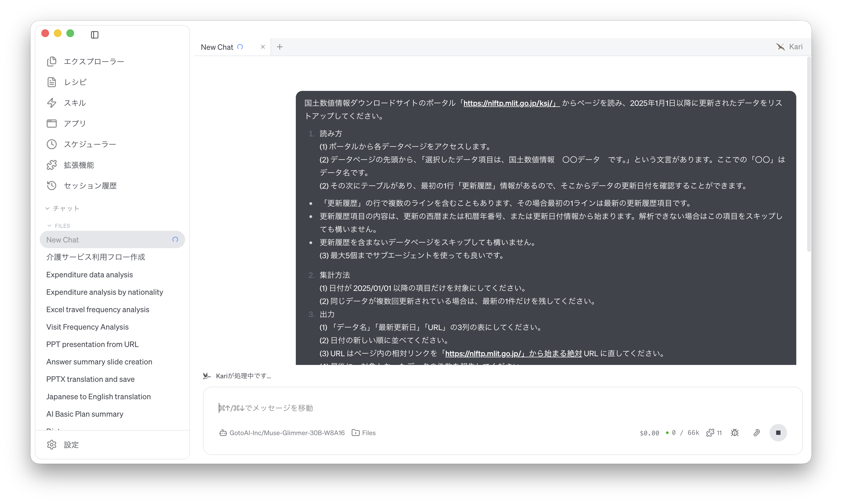Add a new tab with plus icon
This screenshot has height=504, width=842.
coord(279,47)
